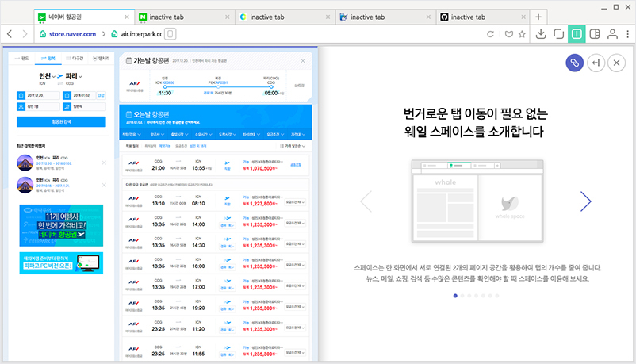Show the previous intro slide with left arrow
Viewport: 636px width, 364px height.
366,201
